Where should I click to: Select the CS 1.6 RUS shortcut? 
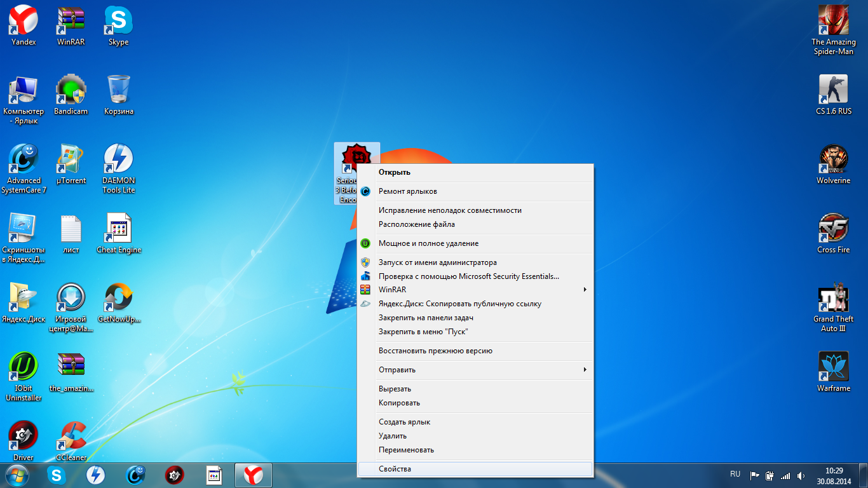[834, 95]
